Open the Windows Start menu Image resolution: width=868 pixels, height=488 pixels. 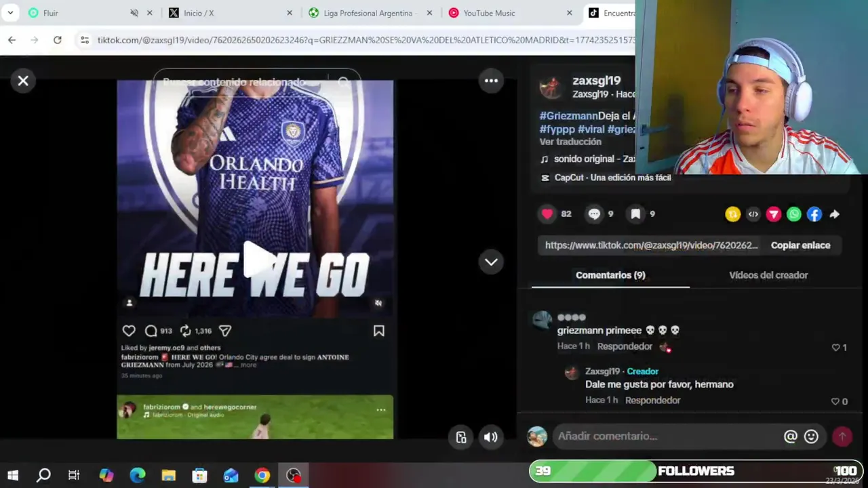13,475
